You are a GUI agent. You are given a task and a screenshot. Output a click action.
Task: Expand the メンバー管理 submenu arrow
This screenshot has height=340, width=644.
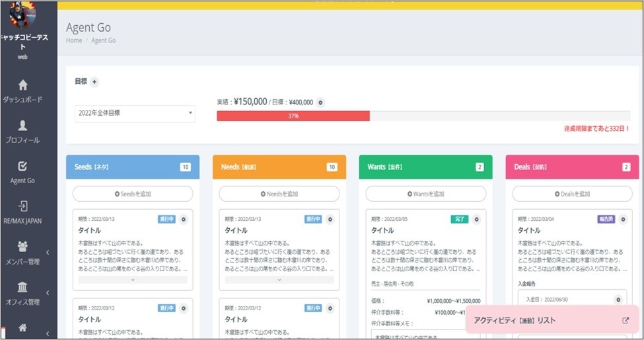[x=48, y=252]
